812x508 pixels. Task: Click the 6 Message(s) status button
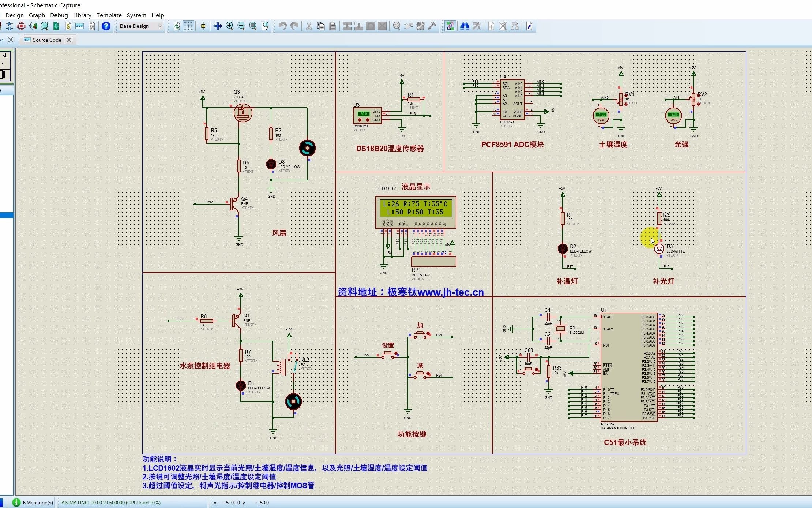click(x=33, y=503)
